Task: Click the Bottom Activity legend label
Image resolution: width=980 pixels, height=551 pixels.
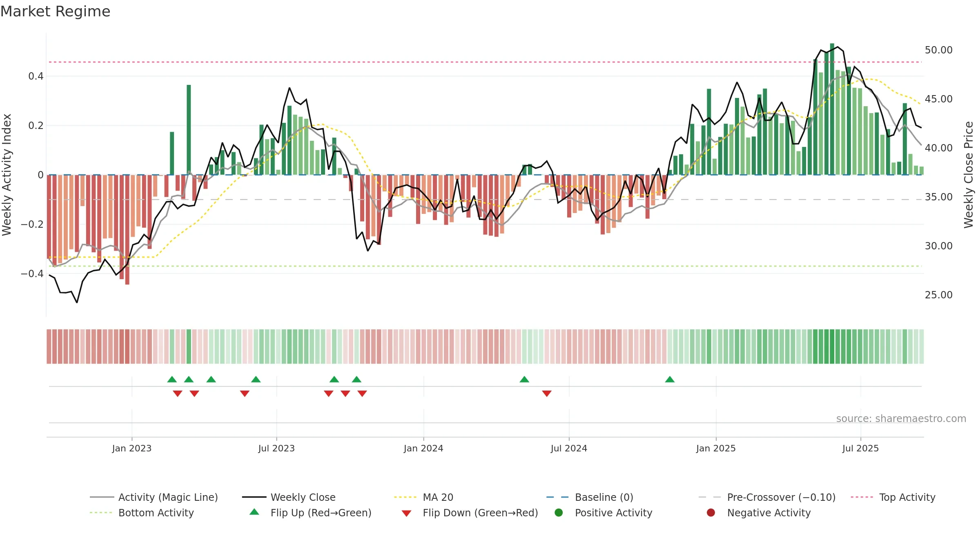Action: point(156,513)
